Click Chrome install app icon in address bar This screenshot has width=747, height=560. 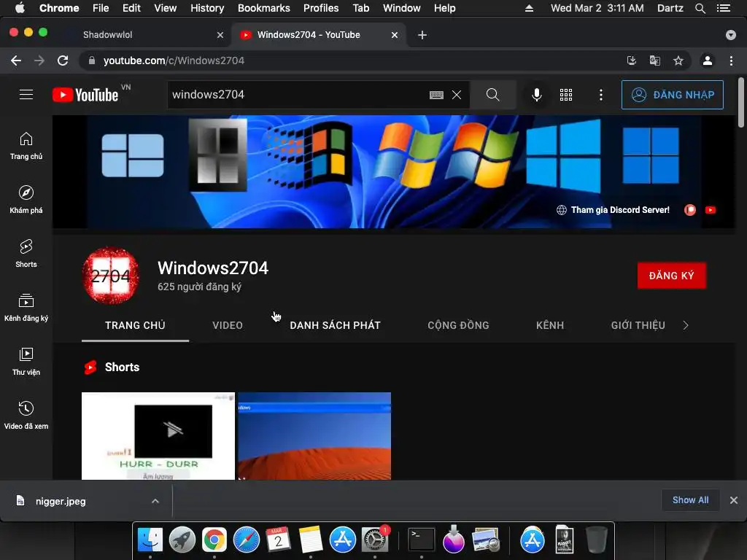tap(631, 61)
